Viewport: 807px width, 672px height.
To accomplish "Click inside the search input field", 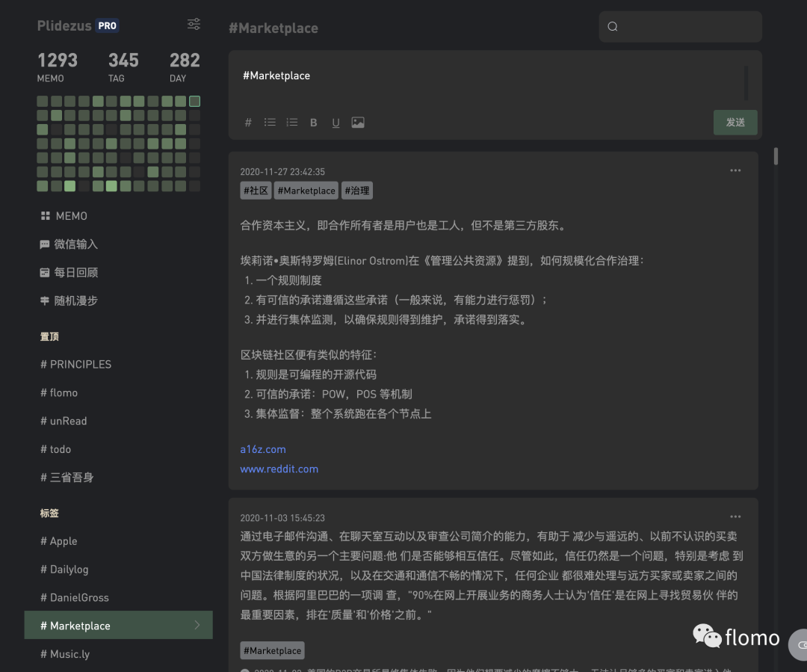I will click(x=681, y=26).
